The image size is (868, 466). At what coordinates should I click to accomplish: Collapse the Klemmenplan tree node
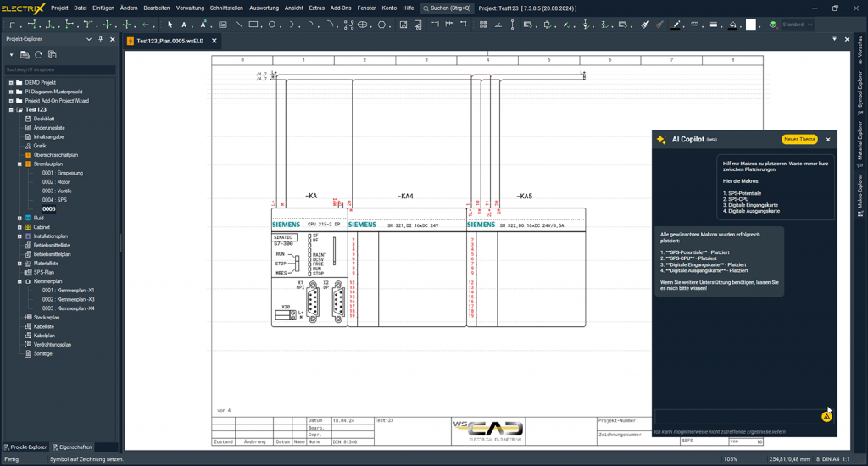point(19,281)
